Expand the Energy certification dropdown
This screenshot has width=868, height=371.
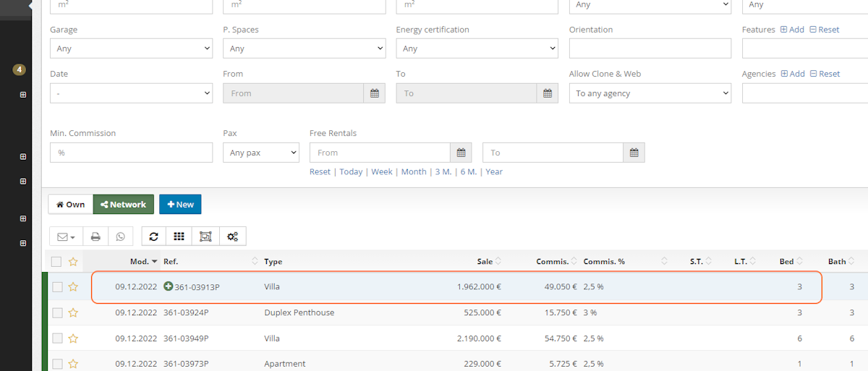click(x=477, y=48)
